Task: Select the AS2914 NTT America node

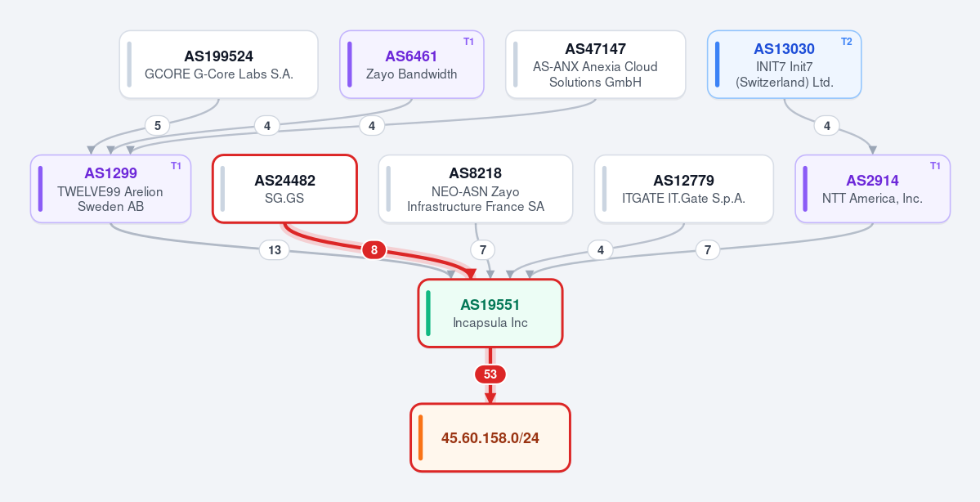Action: 872,189
